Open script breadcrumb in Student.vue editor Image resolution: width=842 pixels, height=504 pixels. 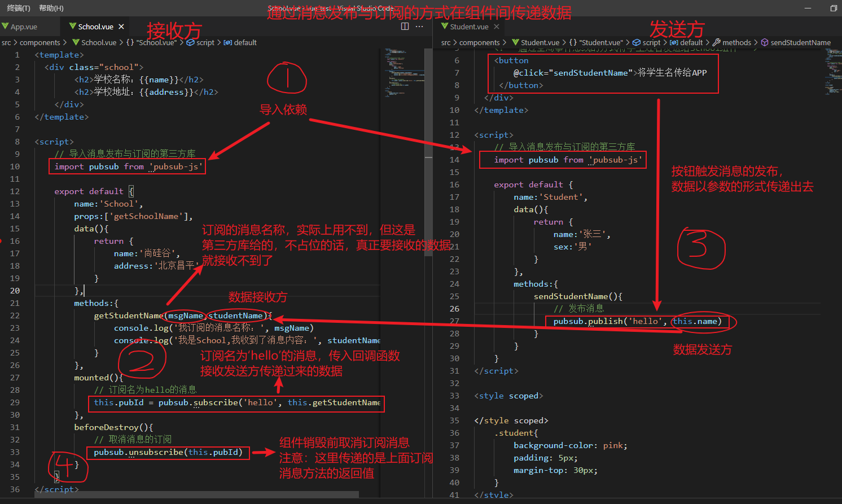pos(647,42)
